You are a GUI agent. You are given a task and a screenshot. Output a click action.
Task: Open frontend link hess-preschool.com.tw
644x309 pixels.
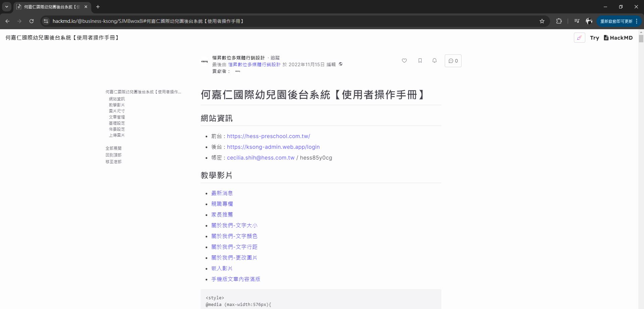(x=268, y=136)
